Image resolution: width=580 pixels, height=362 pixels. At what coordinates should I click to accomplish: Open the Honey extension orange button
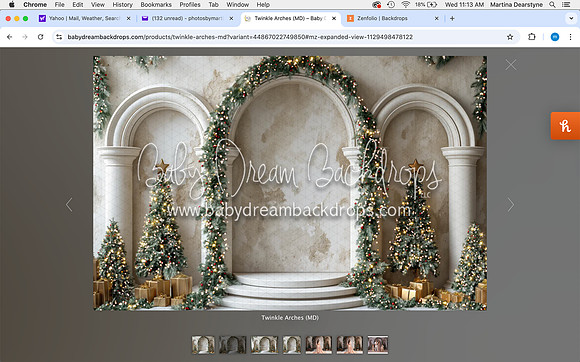click(565, 126)
